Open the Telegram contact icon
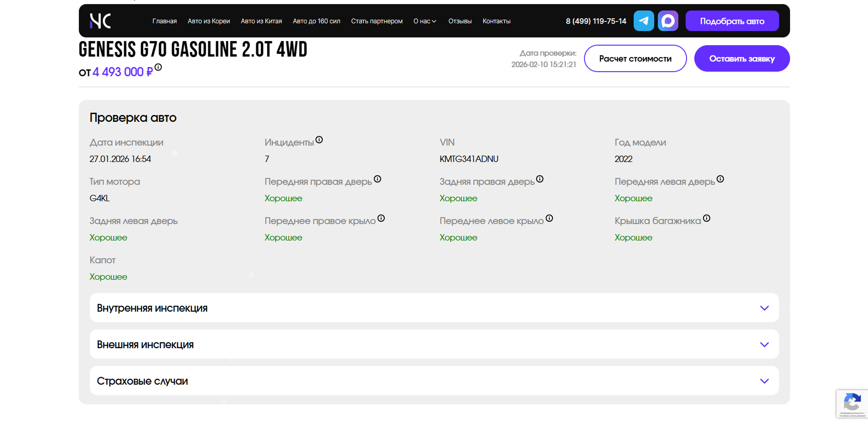Screen dimensions: 868x423 click(644, 21)
